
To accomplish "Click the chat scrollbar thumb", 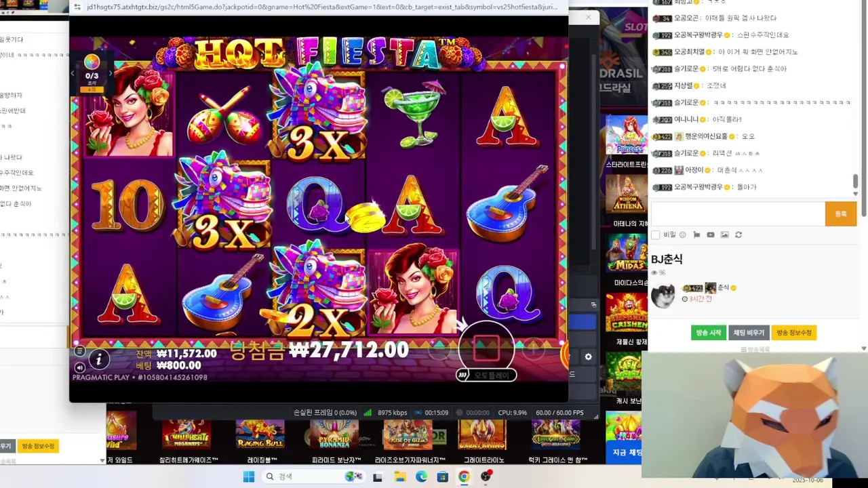I will (855, 182).
